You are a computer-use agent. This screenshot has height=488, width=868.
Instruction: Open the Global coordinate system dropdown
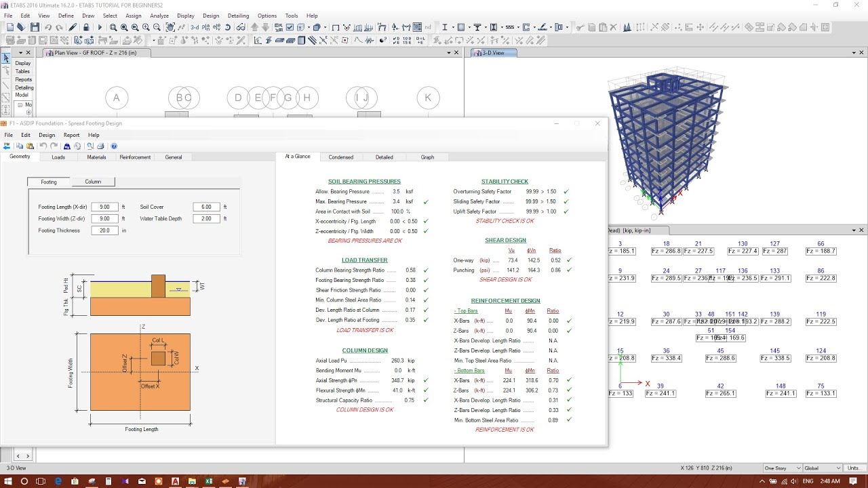click(823, 468)
